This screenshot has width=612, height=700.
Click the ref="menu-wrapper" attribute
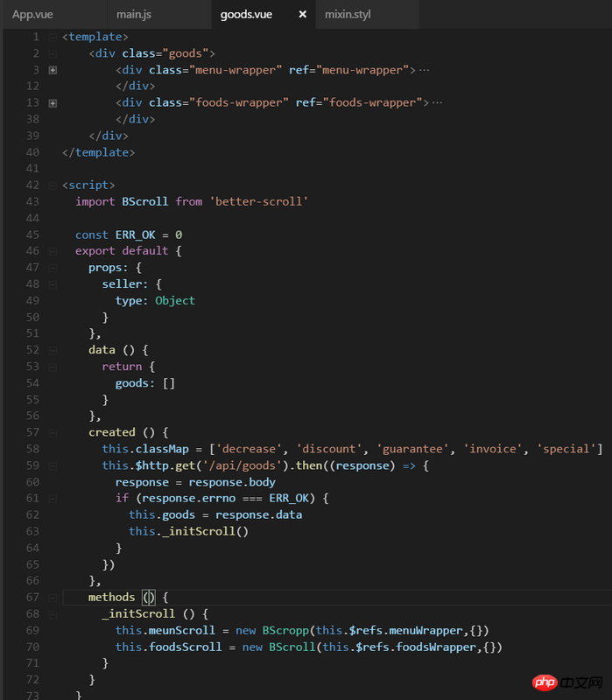(348, 71)
